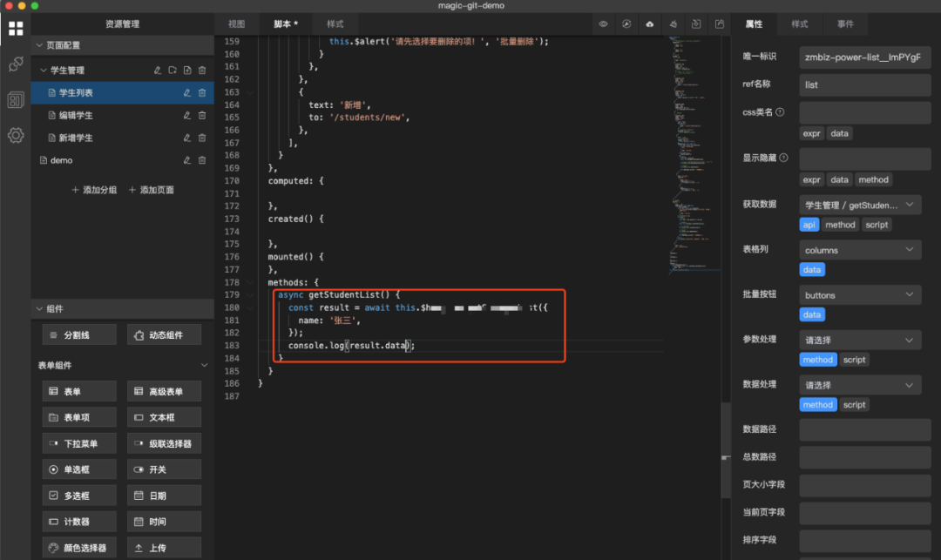Click info icon next to 显示隐藏
The width and height of the screenshot is (941, 560).
pos(783,158)
